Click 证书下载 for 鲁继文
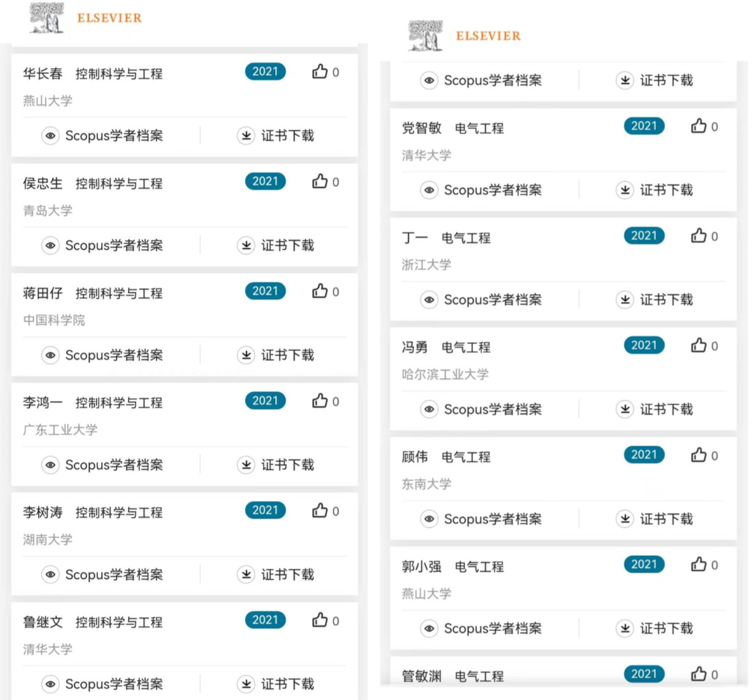The image size is (752, 700). click(287, 684)
